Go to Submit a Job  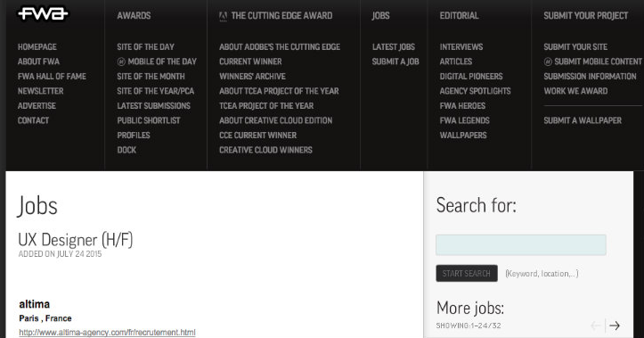(x=395, y=62)
